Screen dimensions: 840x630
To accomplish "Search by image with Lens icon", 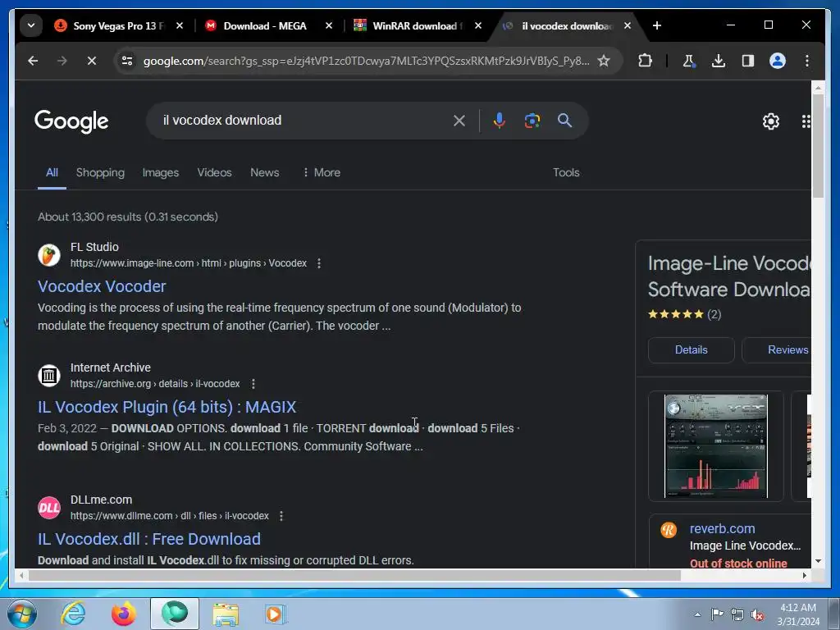I will tap(532, 121).
